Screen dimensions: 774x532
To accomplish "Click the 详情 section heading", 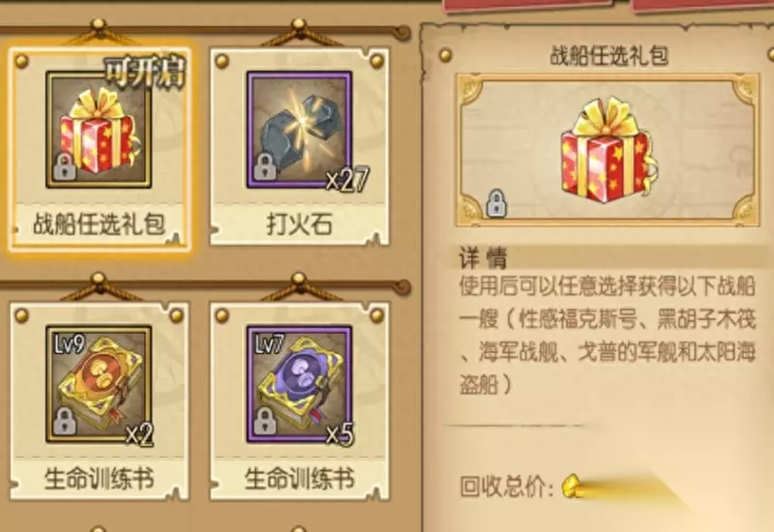I will click(x=483, y=257).
